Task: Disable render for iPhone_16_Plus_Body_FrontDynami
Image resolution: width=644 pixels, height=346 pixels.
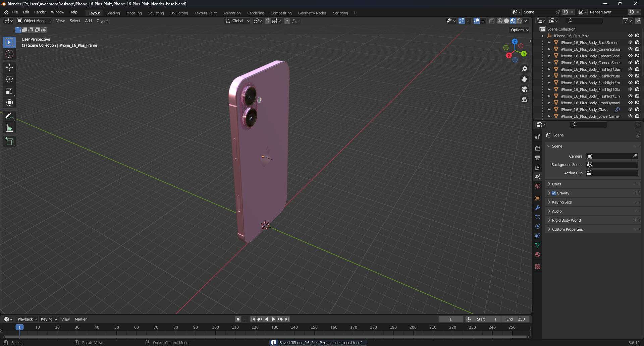Action: coord(637,103)
